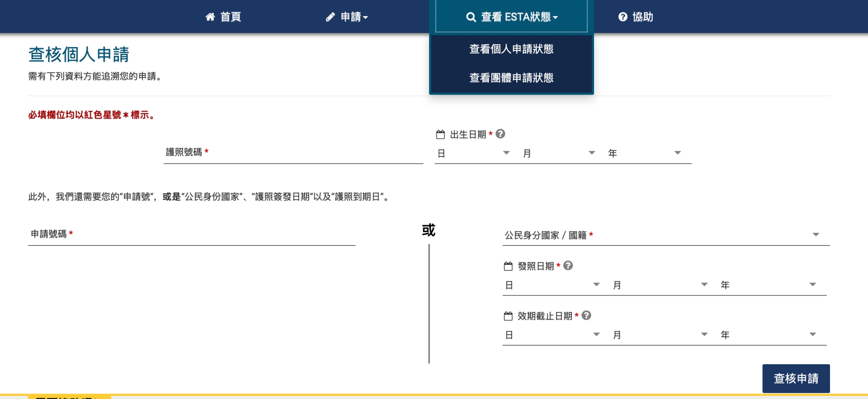Click the magnifier icon beside 查看 ESTA狀態
The width and height of the screenshot is (868, 399).
point(471,17)
